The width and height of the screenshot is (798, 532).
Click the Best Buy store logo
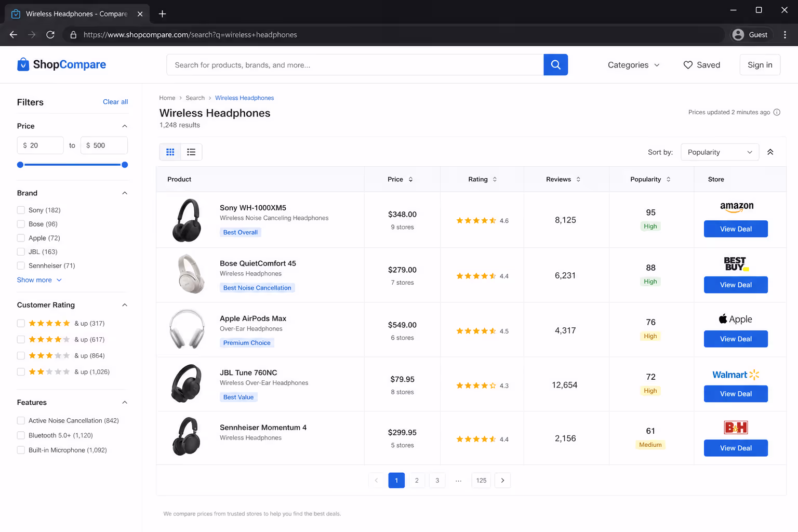(x=736, y=263)
